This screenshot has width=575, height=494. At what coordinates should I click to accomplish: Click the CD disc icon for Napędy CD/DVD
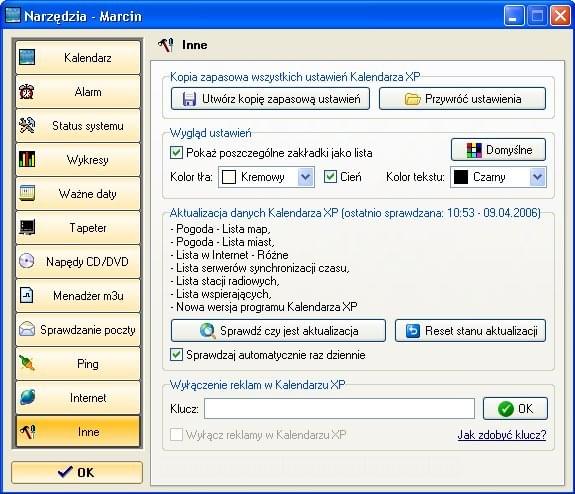(x=27, y=261)
